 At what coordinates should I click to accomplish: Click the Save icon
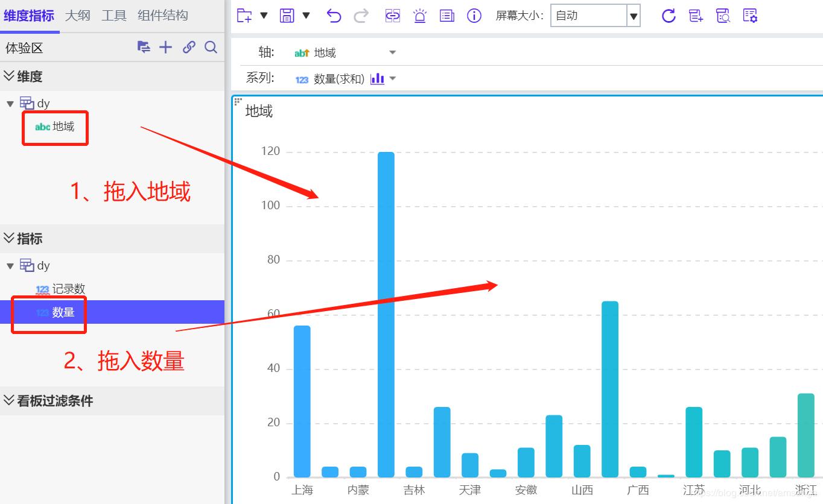pos(286,16)
